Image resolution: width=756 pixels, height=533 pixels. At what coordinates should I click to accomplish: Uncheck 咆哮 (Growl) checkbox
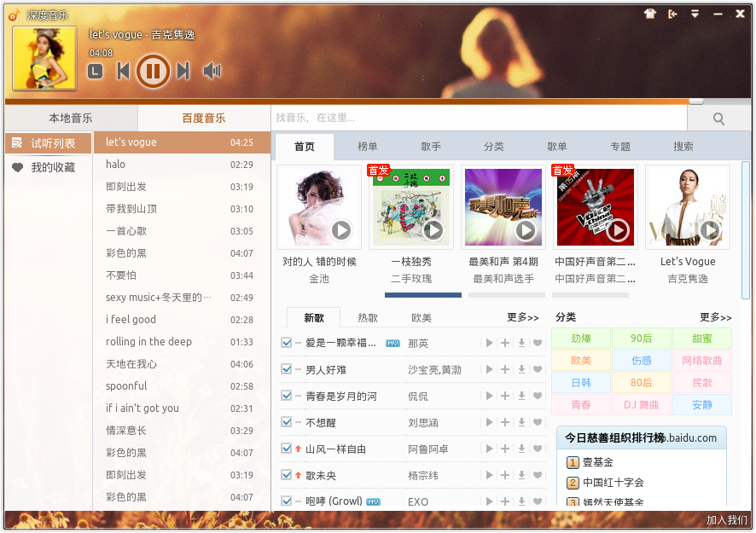287,501
